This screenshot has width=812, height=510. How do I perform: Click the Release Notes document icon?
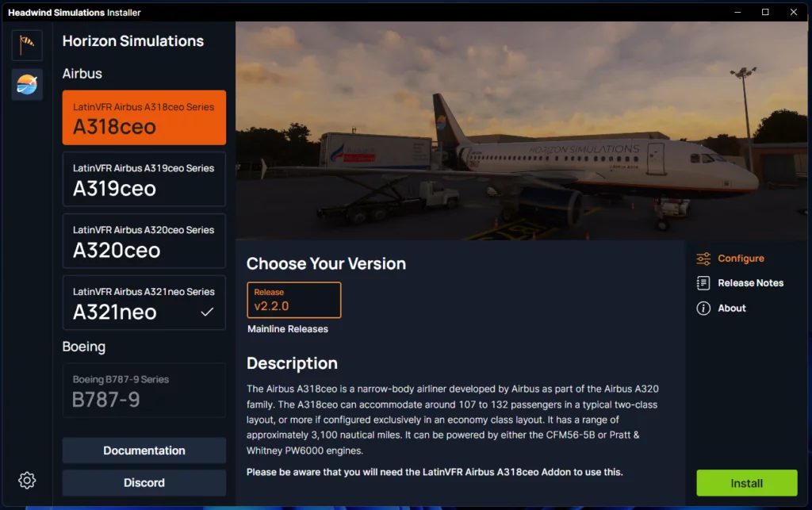coord(703,283)
